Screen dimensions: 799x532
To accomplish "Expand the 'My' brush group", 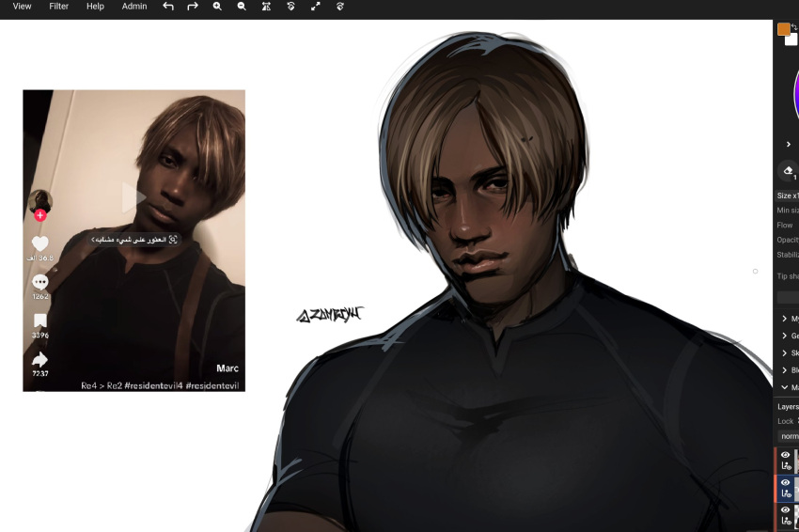I will coord(785,319).
